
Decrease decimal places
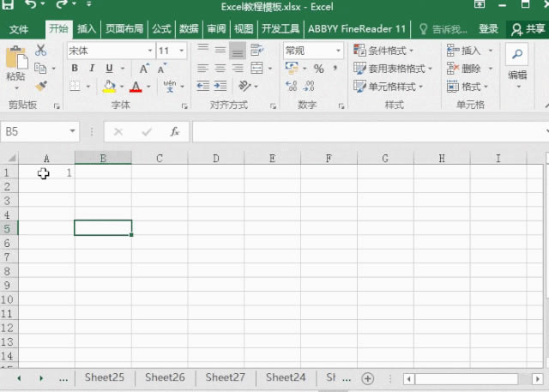point(309,86)
